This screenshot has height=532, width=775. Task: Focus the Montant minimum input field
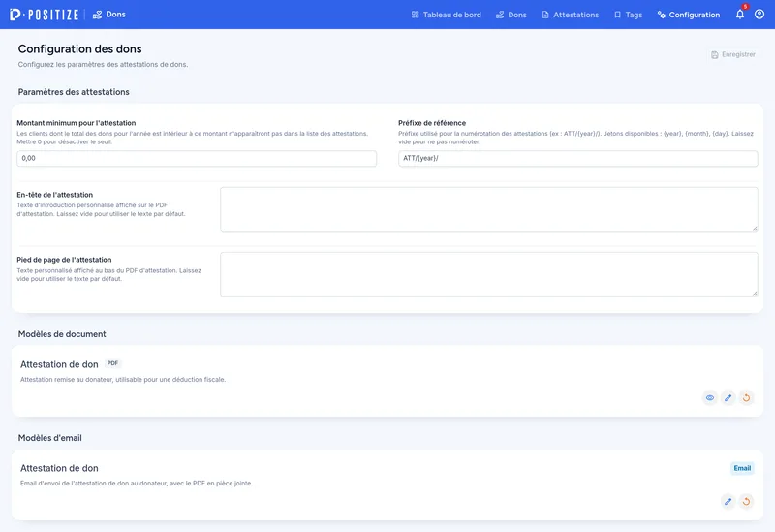[x=197, y=158]
